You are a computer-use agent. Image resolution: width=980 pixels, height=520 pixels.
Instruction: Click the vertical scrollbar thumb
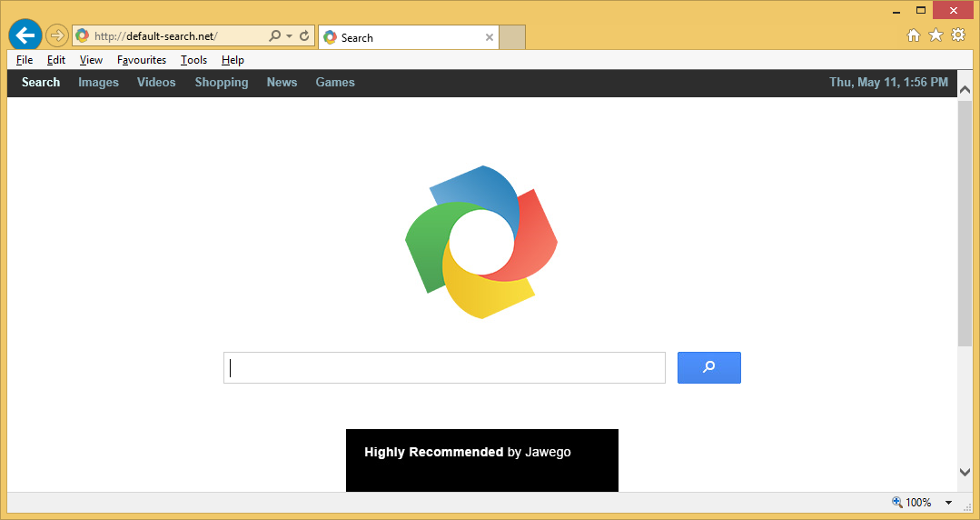(x=965, y=223)
